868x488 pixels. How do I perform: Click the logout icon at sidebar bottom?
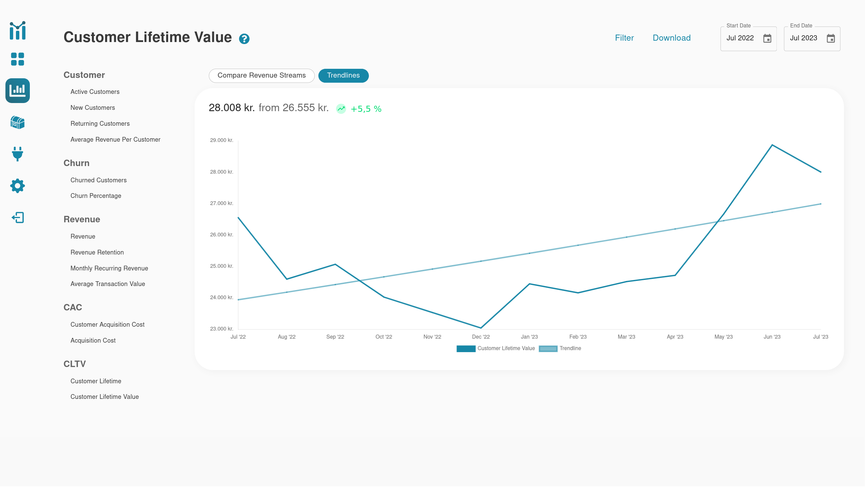click(x=17, y=217)
